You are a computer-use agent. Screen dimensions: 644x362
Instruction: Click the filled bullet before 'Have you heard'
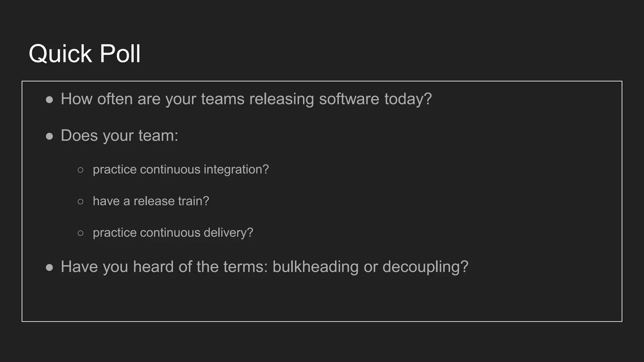coord(49,267)
